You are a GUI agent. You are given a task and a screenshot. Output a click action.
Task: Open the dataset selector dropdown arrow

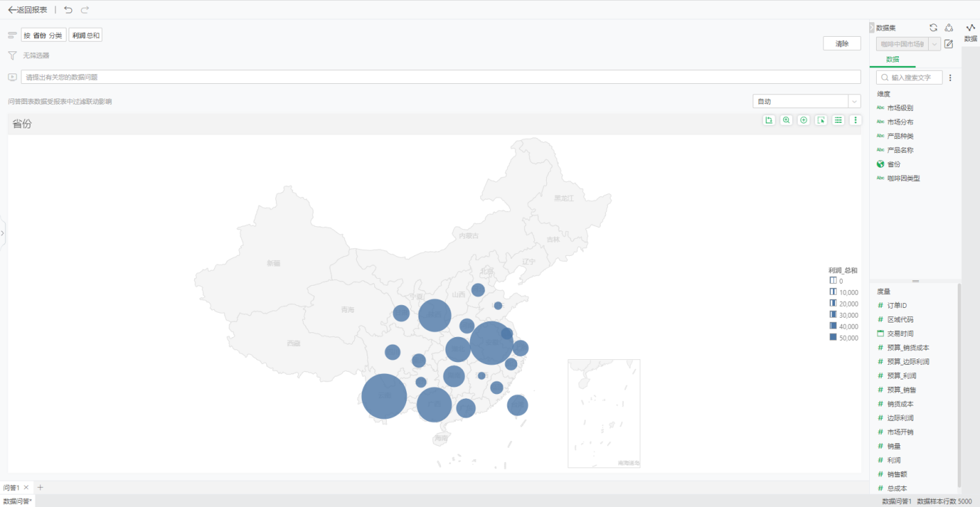[x=935, y=44]
